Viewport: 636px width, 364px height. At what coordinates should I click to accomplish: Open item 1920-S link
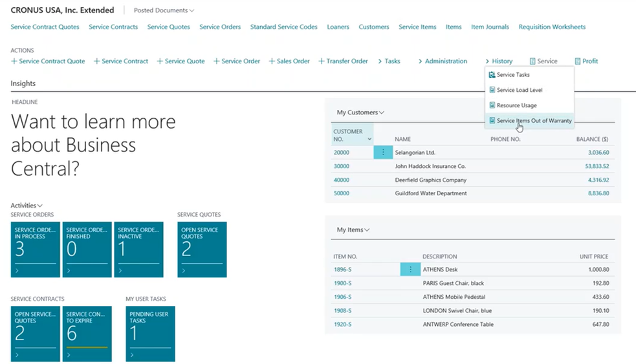342,324
